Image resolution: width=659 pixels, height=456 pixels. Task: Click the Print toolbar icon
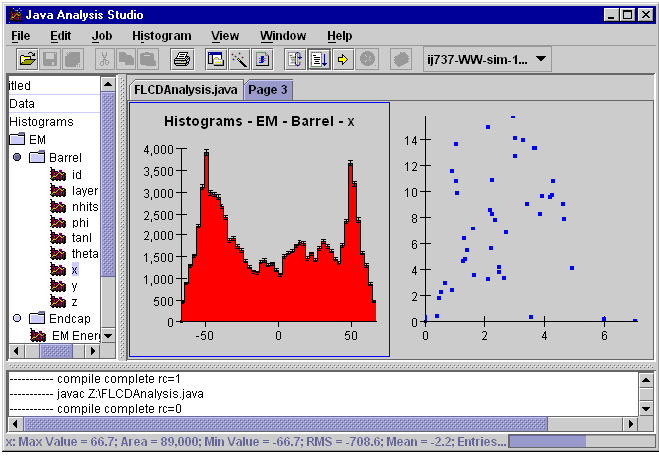pos(182,60)
